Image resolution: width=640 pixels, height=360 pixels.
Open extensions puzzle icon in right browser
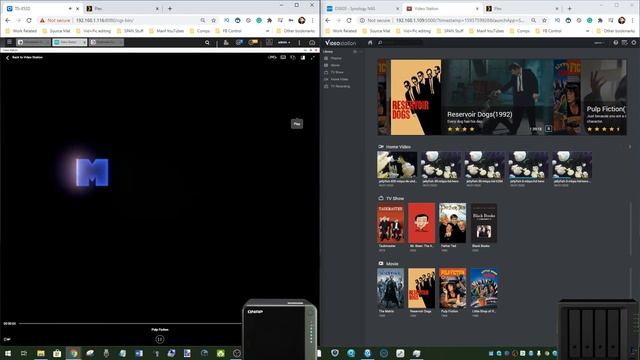pos(600,20)
